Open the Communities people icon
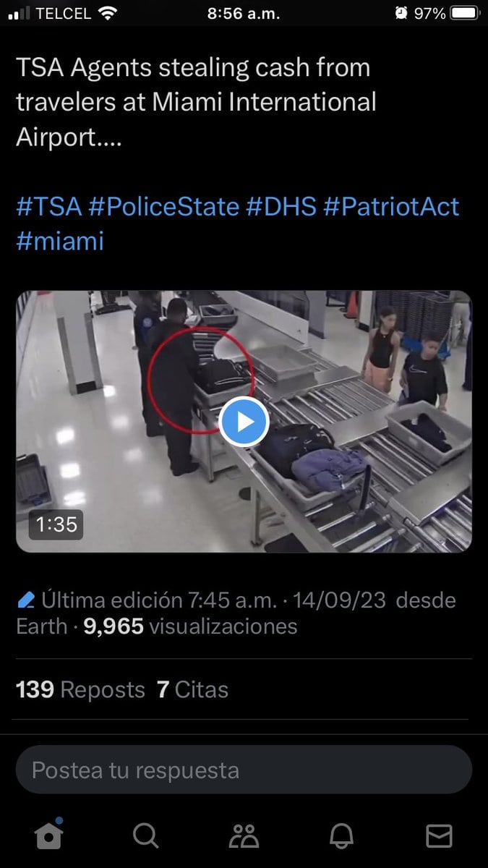The image size is (488, 868). click(244, 835)
